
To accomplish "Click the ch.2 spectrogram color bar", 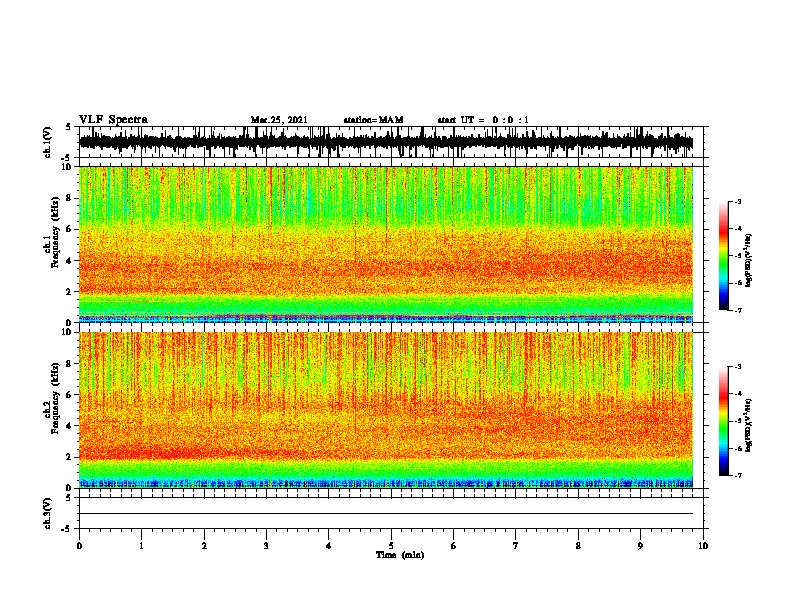I will click(x=724, y=421).
